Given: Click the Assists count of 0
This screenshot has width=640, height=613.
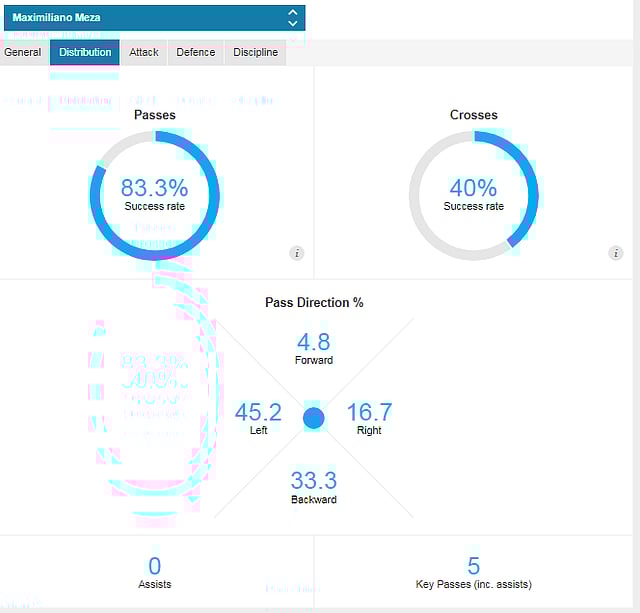Looking at the screenshot, I should tap(154, 566).
